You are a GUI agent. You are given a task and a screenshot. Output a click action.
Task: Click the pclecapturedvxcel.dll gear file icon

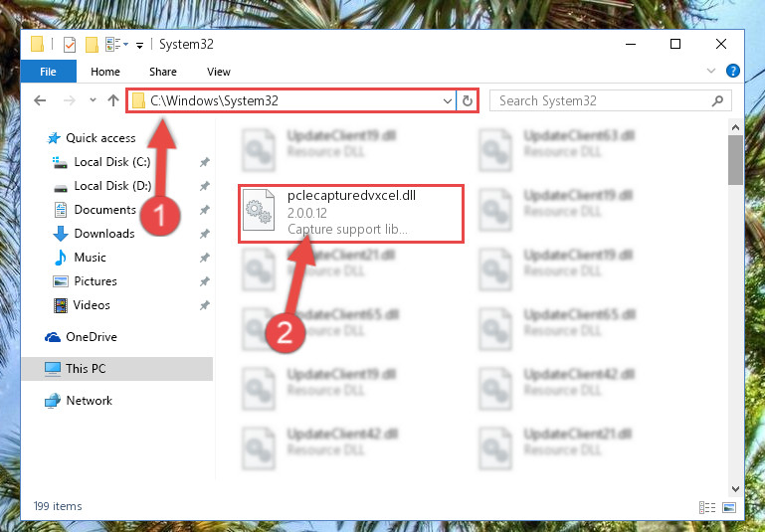[259, 210]
